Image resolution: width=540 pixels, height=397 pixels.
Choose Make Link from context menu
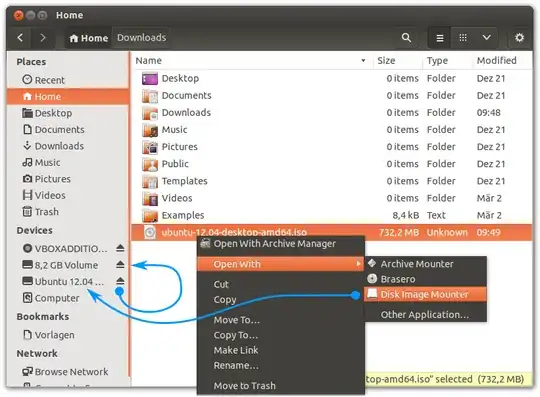(x=281, y=350)
